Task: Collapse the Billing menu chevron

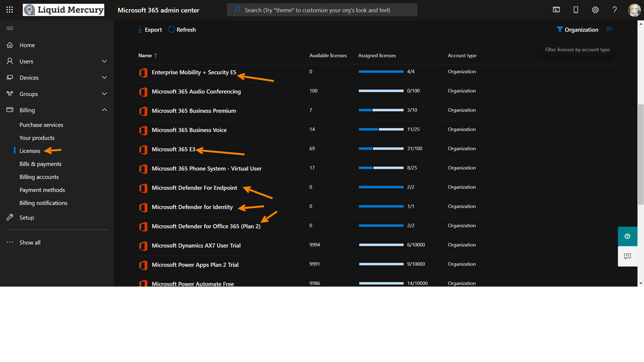Action: 105,110
